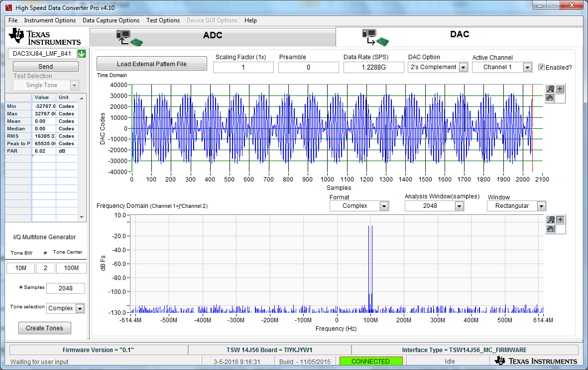Click the DAC tab computer-board icon
Screen dimensions: 588x370
pos(375,37)
